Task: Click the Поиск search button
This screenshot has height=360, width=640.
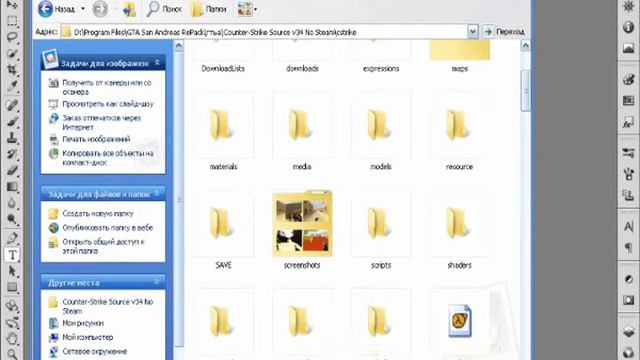Action: [x=164, y=9]
